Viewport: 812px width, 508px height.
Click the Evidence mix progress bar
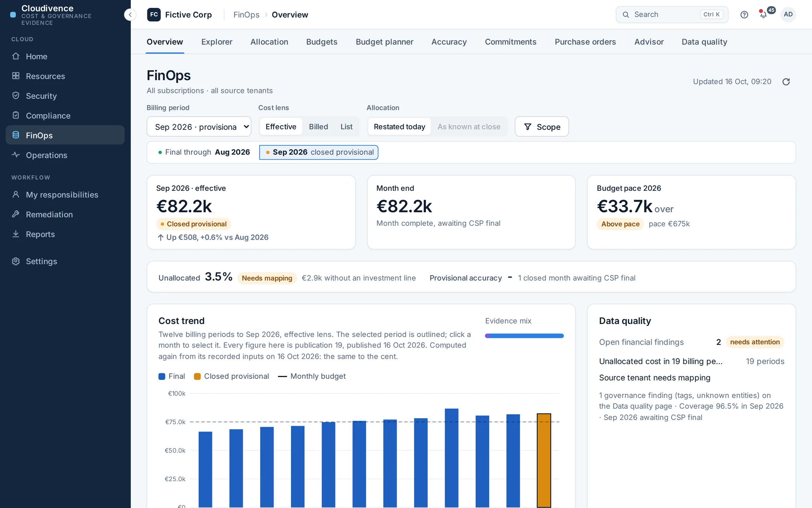click(524, 336)
